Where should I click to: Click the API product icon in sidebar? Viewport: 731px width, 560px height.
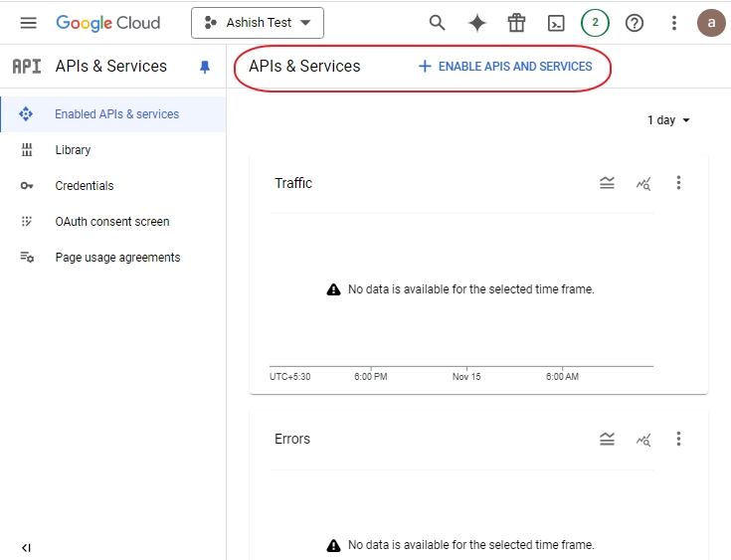tap(27, 67)
